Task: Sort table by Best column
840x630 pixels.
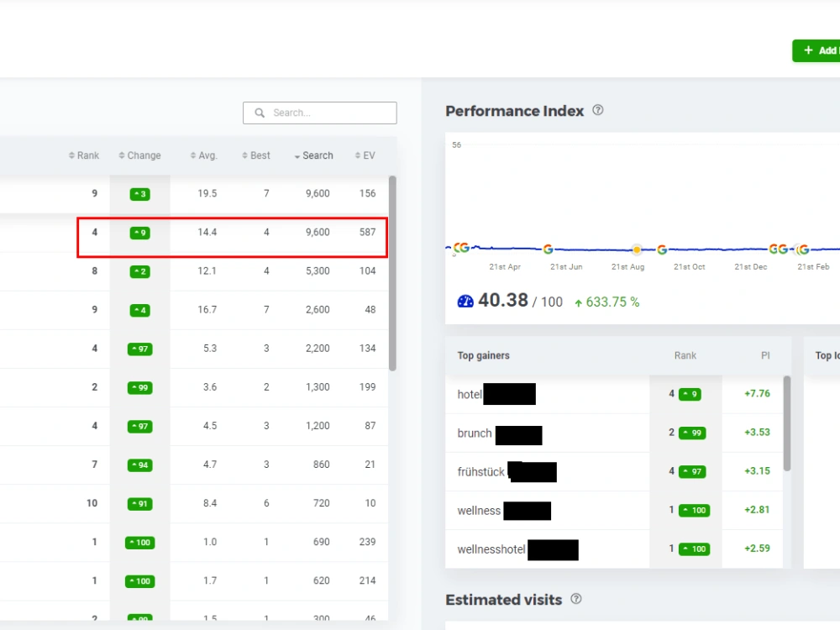Action: pyautogui.click(x=256, y=155)
